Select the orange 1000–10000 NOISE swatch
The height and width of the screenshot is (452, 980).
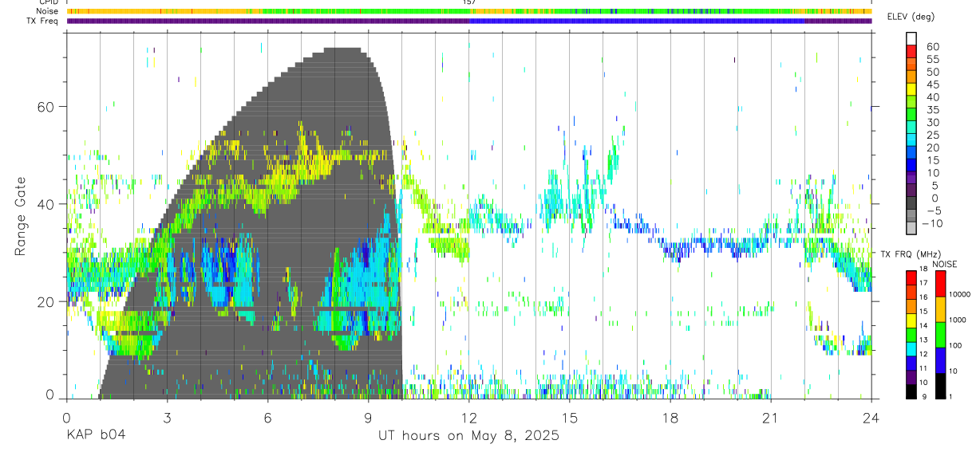point(940,309)
